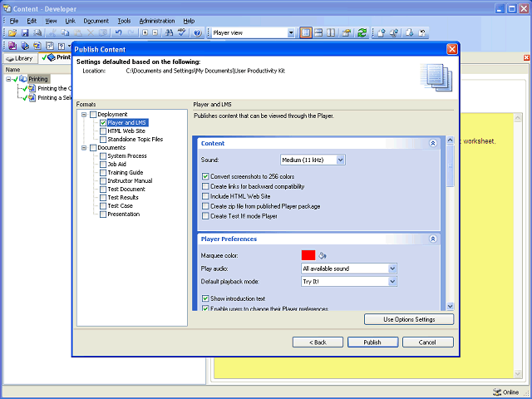
Task: Click the Print Preview toolbar icon
Action: tap(37, 33)
